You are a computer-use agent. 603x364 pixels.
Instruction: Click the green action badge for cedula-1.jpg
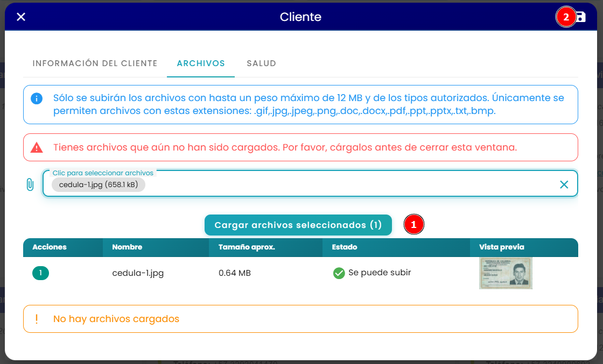[x=40, y=273]
